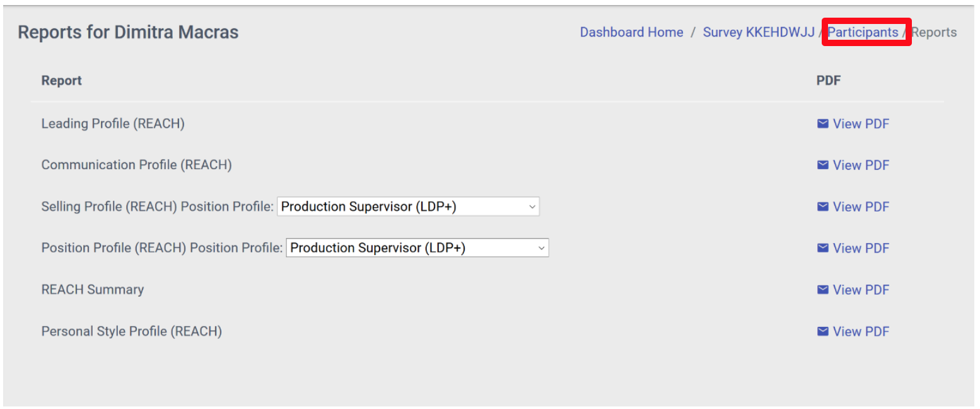
Task: View the Communication Profile (REACH) PDF
Action: coord(861,165)
